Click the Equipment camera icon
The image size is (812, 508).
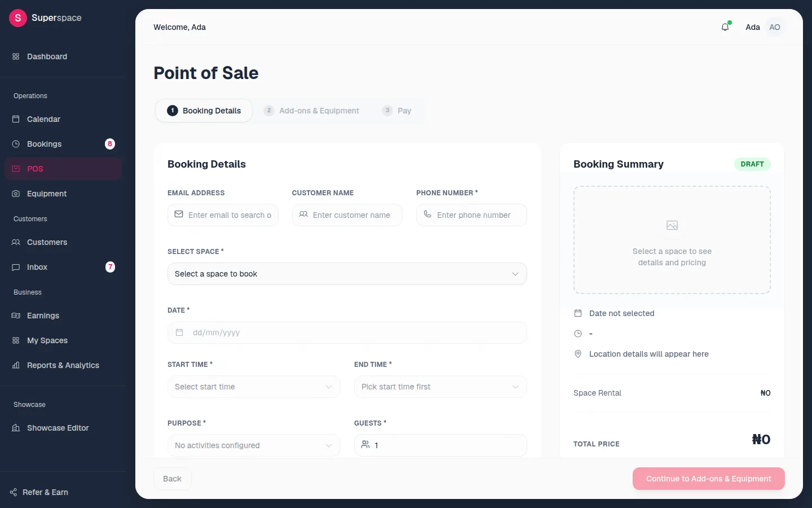16,194
